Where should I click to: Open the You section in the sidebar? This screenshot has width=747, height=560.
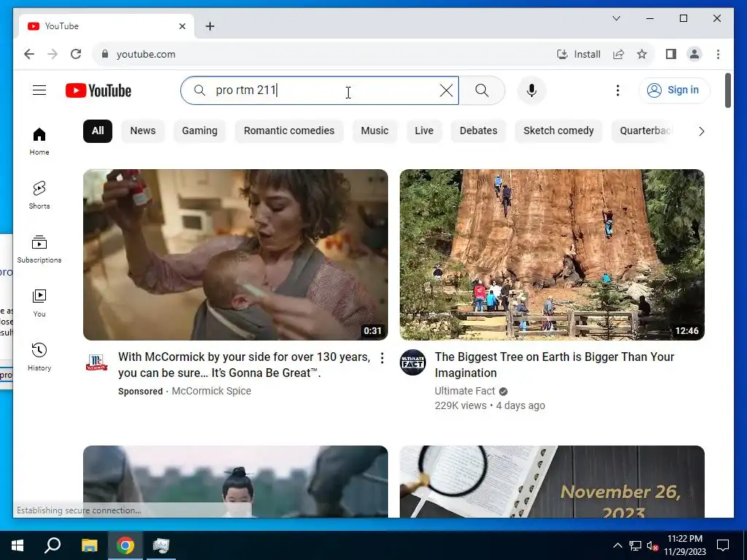pyautogui.click(x=39, y=303)
